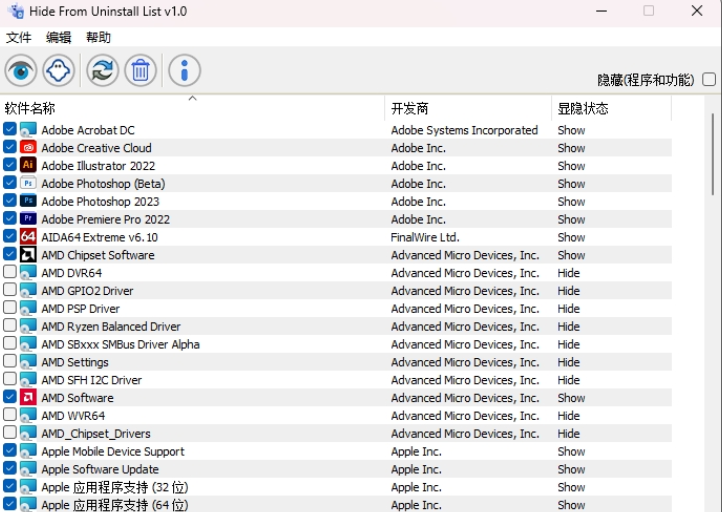Screen dimensions: 722x512
Task: Click the AIDA64 Extreme red icon
Action: coord(28,237)
